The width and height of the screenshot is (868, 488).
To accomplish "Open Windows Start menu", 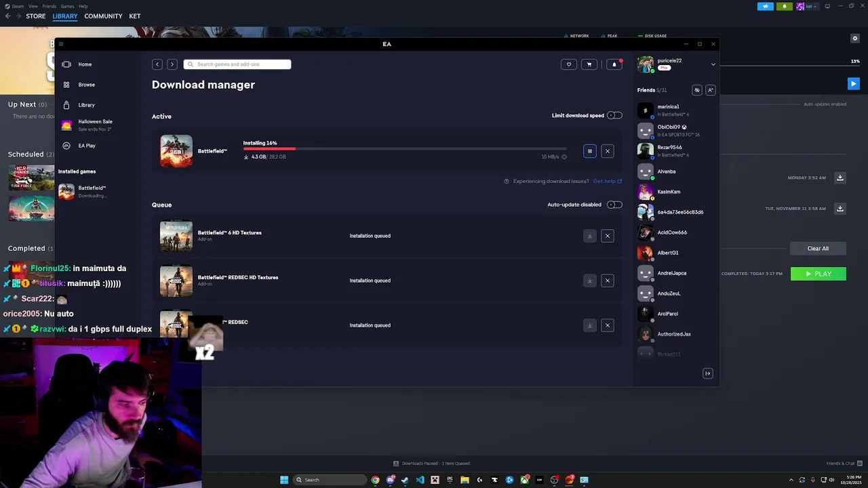I will [x=284, y=480].
